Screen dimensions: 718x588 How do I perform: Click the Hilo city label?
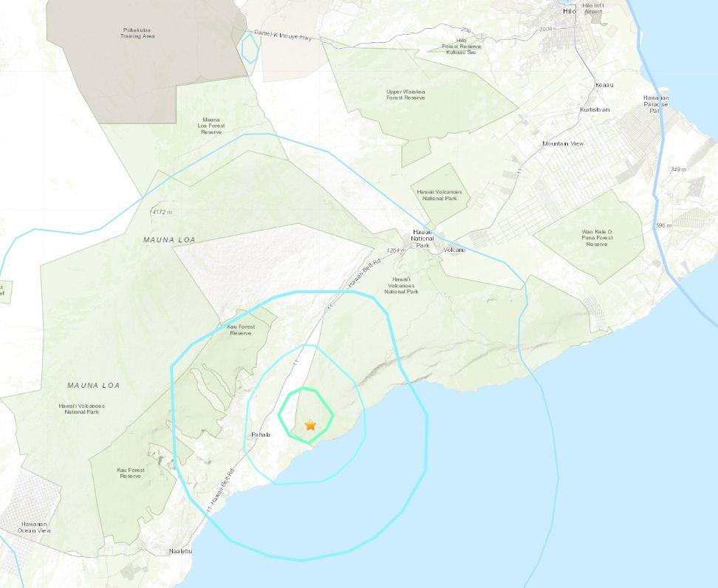tap(570, 11)
